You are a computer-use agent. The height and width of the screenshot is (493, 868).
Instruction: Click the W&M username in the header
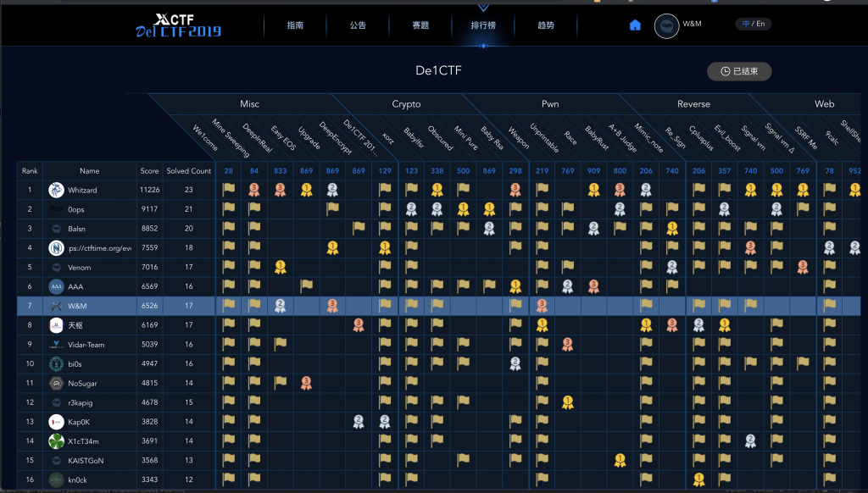pos(692,24)
